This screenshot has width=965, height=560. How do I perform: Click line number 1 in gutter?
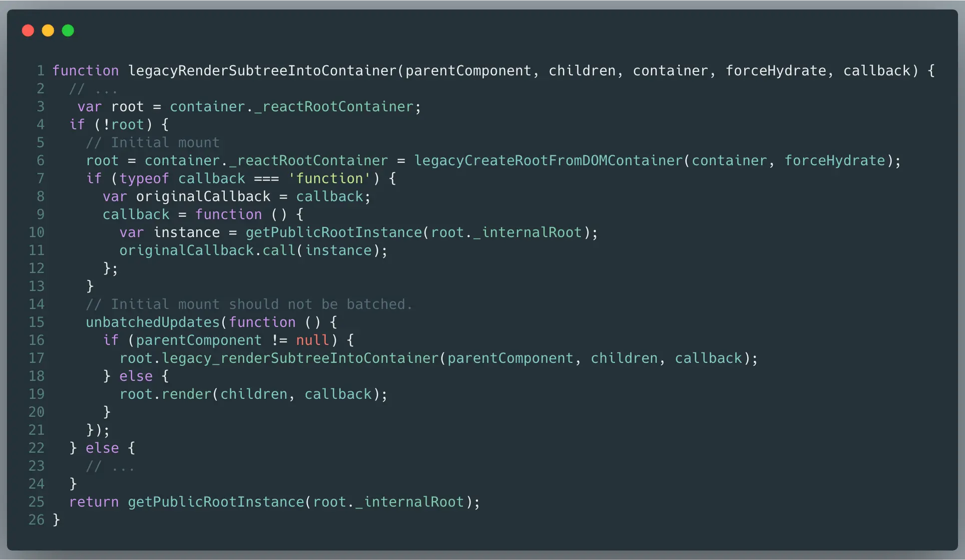pos(40,71)
